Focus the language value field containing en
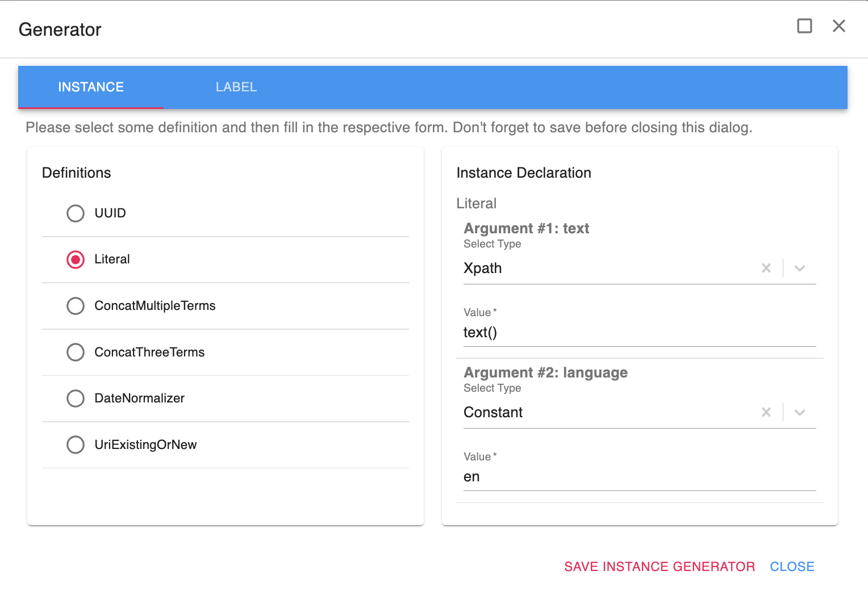This screenshot has height=596, width=868. 639,477
